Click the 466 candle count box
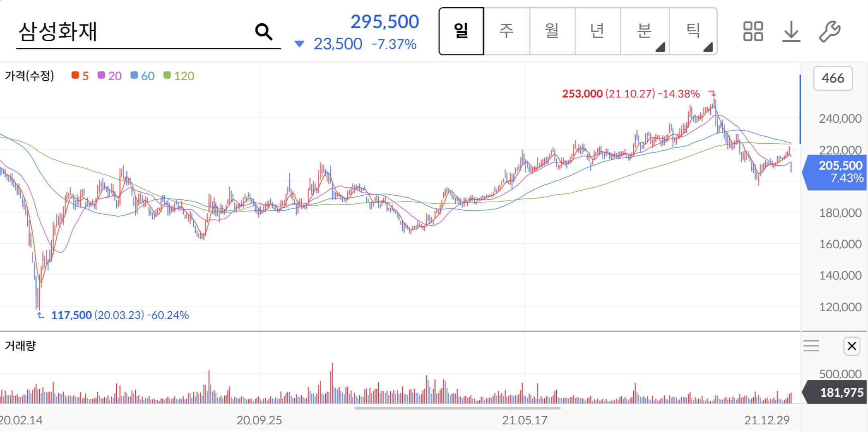The height and width of the screenshot is (432, 868). click(x=833, y=78)
